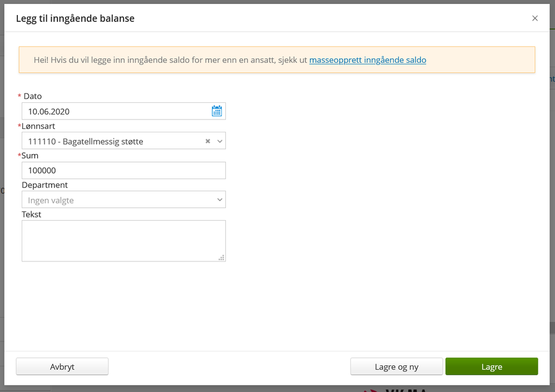Expand the Department dropdown arrow
The height and width of the screenshot is (392, 555).
[x=220, y=200]
